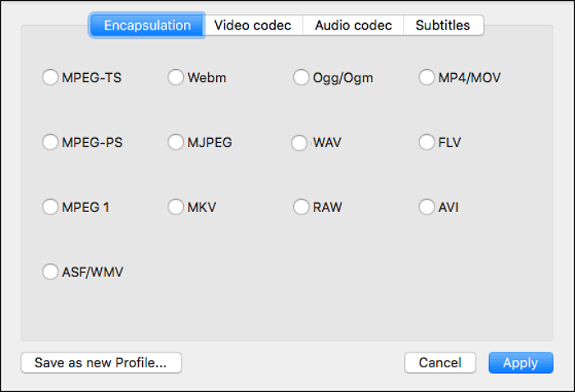This screenshot has height=392, width=575.
Task: Choose MJPEG encapsulation
Action: coord(176,142)
